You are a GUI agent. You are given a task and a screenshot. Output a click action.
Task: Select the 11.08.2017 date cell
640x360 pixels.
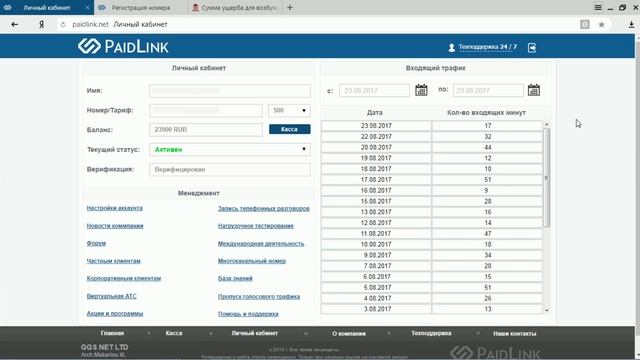(x=376, y=233)
